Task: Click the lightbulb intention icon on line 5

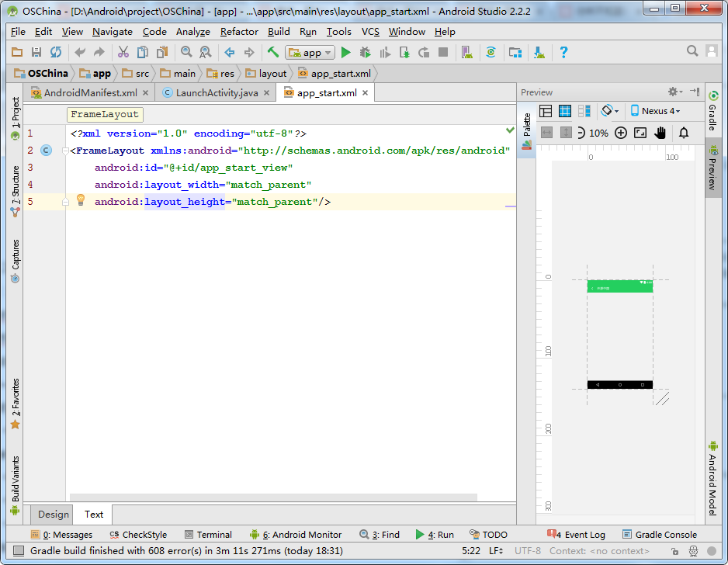Action: pos(80,200)
